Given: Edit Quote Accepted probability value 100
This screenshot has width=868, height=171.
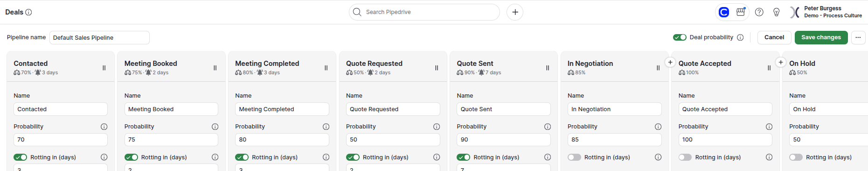Looking at the screenshot, I should click(x=725, y=140).
